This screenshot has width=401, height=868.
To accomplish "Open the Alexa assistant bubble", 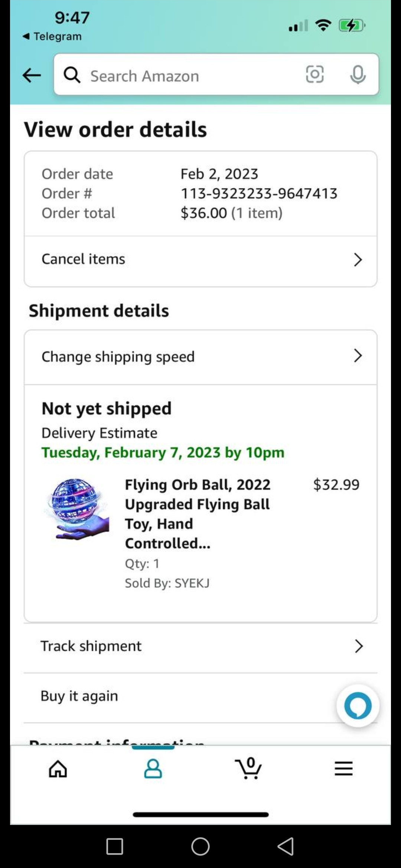I will 358,706.
